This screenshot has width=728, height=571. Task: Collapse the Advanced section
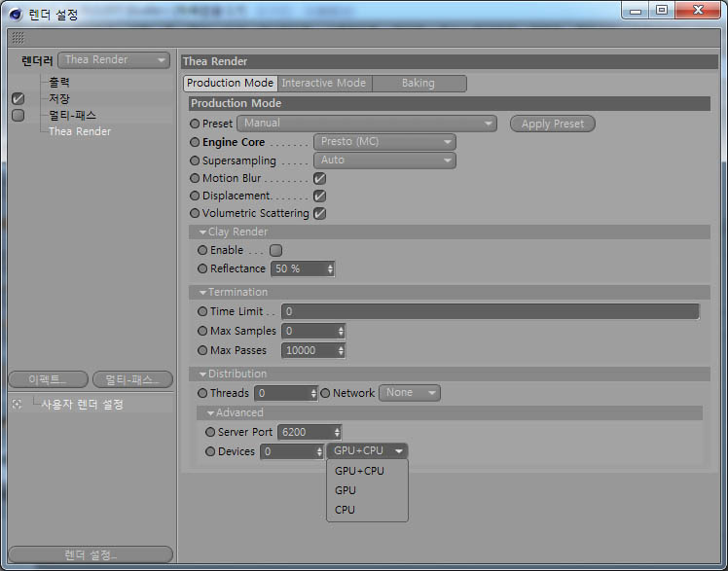point(210,412)
